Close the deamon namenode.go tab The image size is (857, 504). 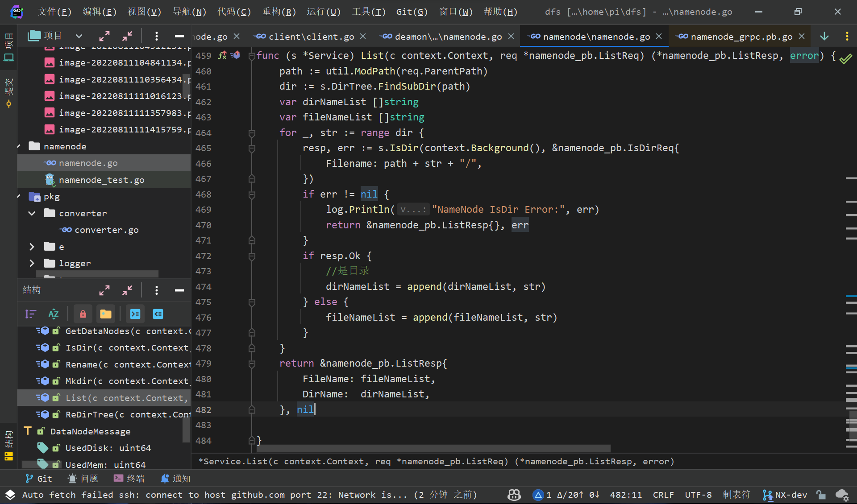tap(511, 36)
